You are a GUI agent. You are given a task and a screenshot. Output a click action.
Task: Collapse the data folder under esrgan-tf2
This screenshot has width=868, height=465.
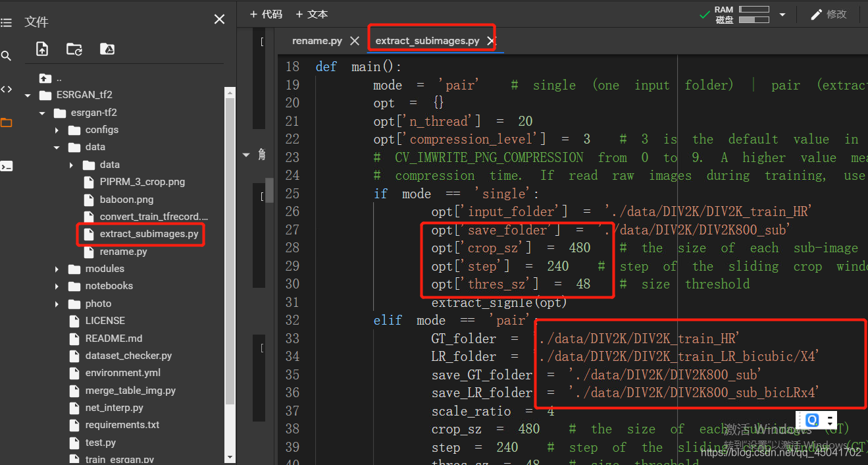click(x=57, y=148)
